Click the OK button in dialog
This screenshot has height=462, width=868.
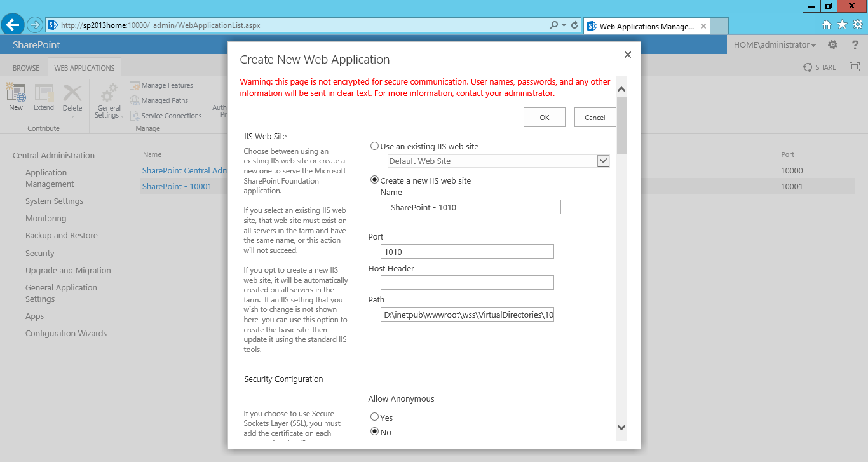coord(545,118)
